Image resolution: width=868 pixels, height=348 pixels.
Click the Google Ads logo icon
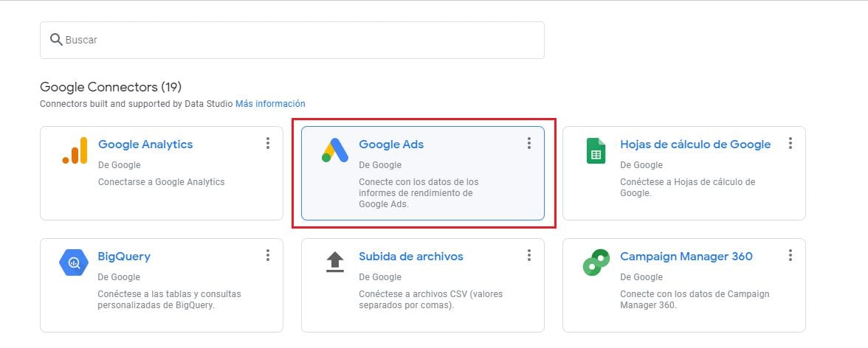(335, 150)
